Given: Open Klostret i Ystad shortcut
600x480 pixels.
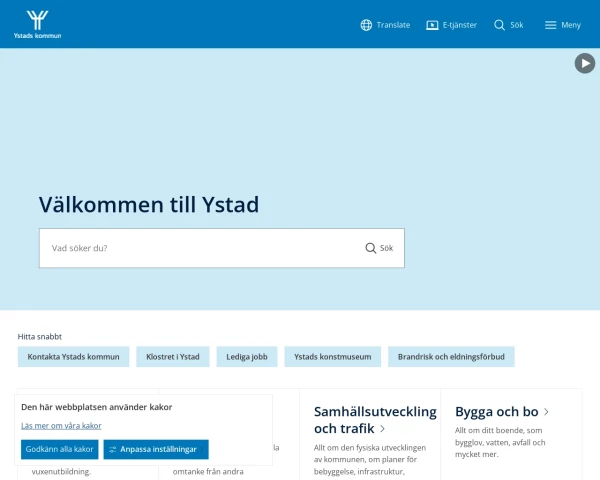Looking at the screenshot, I should (x=173, y=357).
